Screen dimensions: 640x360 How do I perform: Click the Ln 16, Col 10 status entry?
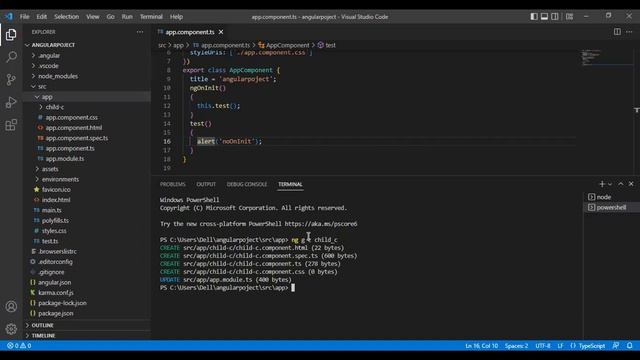click(x=481, y=346)
